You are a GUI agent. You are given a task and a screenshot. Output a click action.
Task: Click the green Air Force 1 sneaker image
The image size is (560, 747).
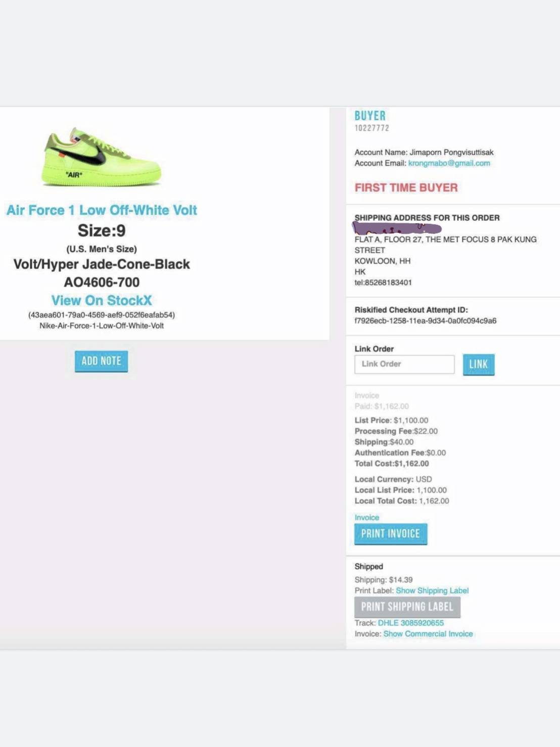point(101,157)
